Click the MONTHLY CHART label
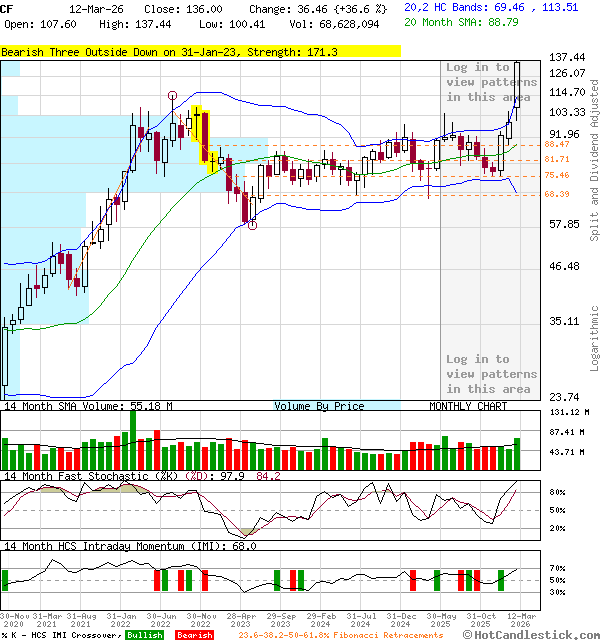 [468, 406]
